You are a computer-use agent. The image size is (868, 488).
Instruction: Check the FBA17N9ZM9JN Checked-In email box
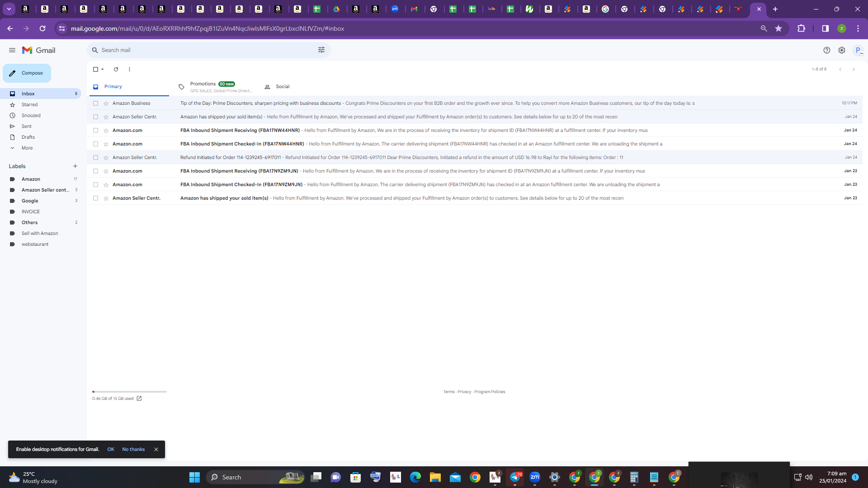click(x=95, y=185)
